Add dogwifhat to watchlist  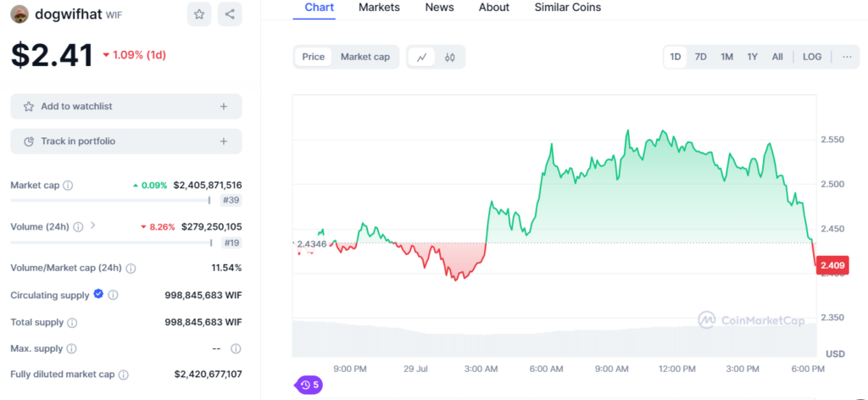point(126,106)
